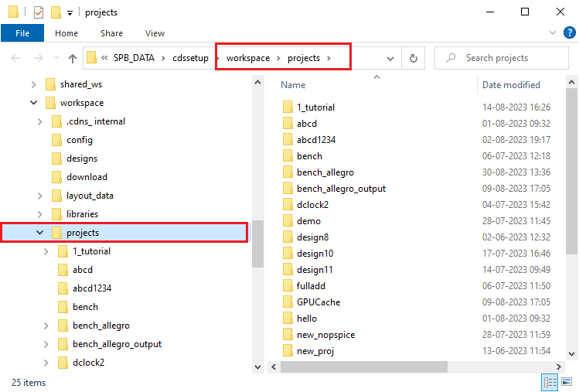Click the Back navigation arrow
The image size is (579, 392).
[16, 58]
